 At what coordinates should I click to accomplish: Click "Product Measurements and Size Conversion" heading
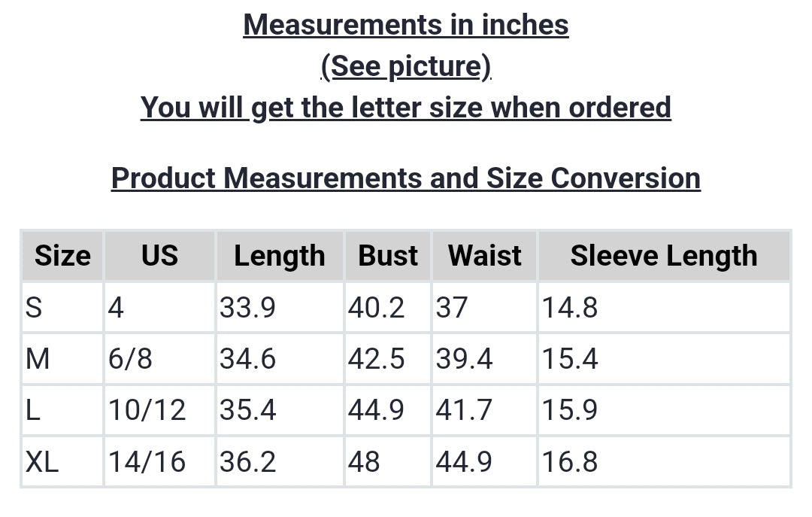[406, 178]
